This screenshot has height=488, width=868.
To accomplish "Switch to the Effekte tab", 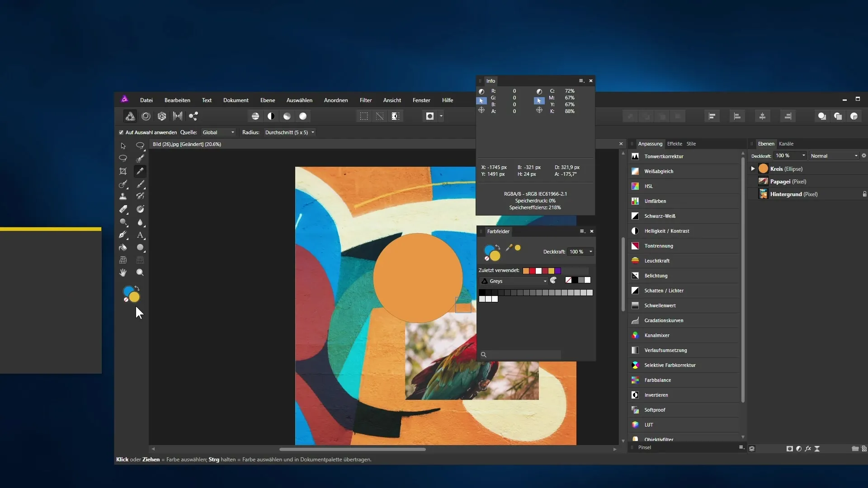I will click(675, 144).
